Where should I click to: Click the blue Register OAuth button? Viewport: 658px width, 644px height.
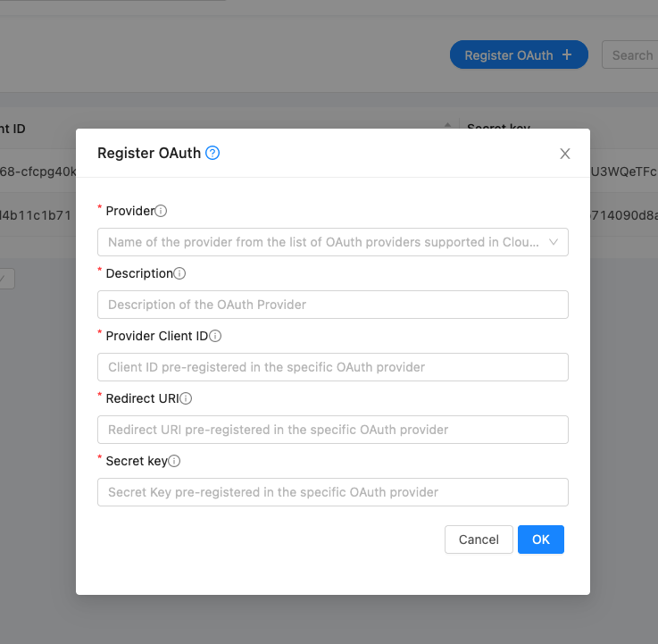point(519,55)
